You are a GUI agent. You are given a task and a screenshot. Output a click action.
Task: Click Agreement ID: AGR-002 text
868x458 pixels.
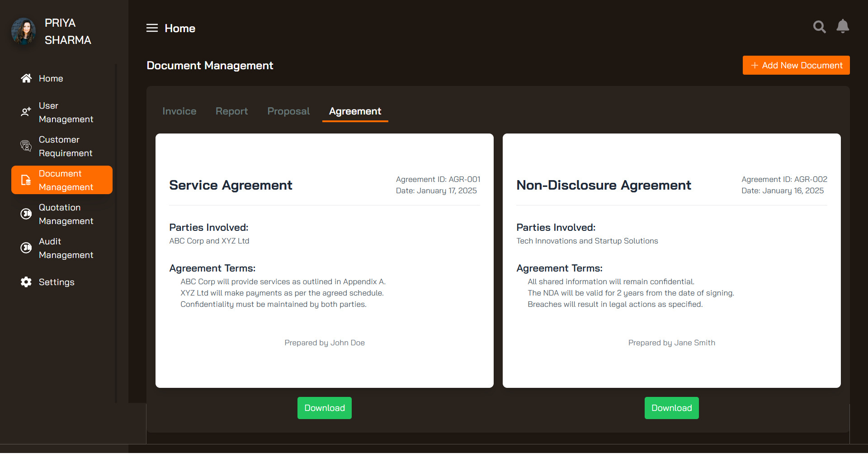(x=784, y=179)
